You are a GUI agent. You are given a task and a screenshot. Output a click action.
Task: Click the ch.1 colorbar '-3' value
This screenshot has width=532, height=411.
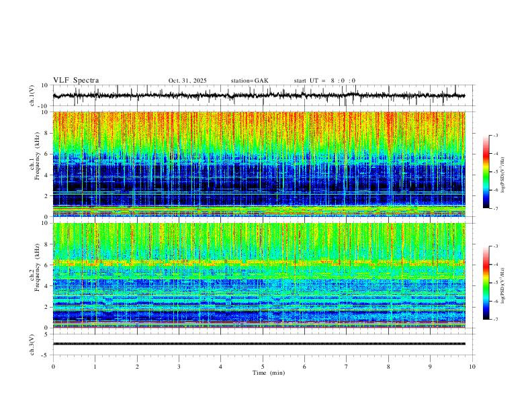(x=496, y=135)
